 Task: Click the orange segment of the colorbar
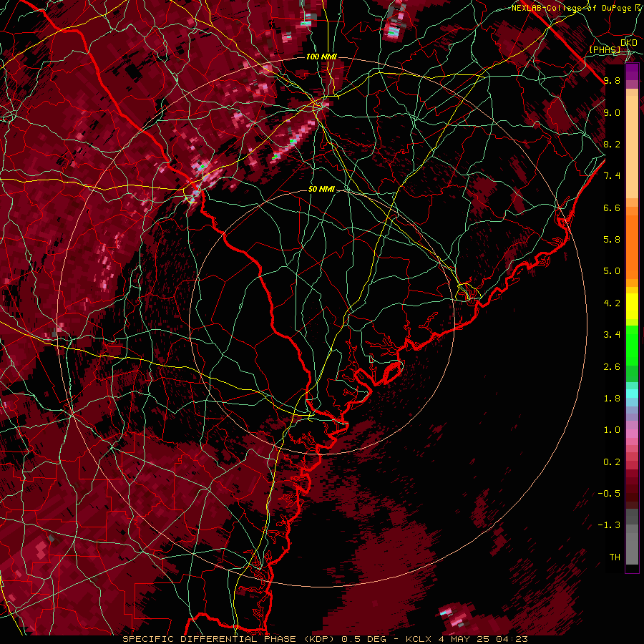click(x=632, y=246)
